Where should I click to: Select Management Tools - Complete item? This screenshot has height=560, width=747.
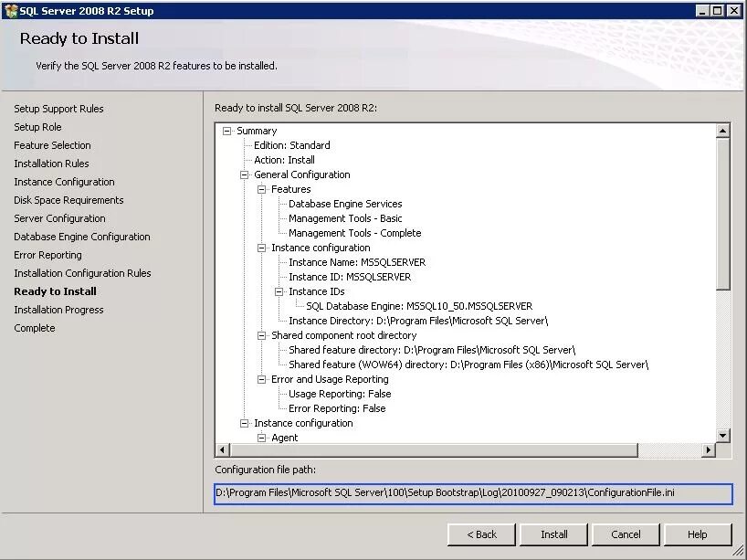355,233
